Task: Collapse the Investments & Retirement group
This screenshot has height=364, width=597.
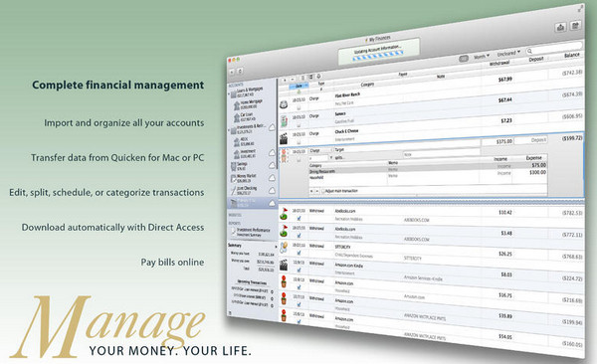Action: [229, 130]
